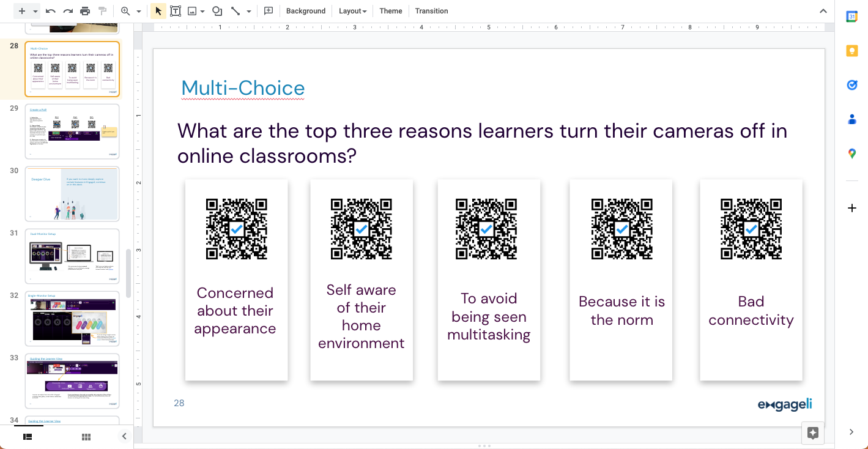The image size is (868, 449).
Task: Click the Paint format icon
Action: tap(102, 11)
